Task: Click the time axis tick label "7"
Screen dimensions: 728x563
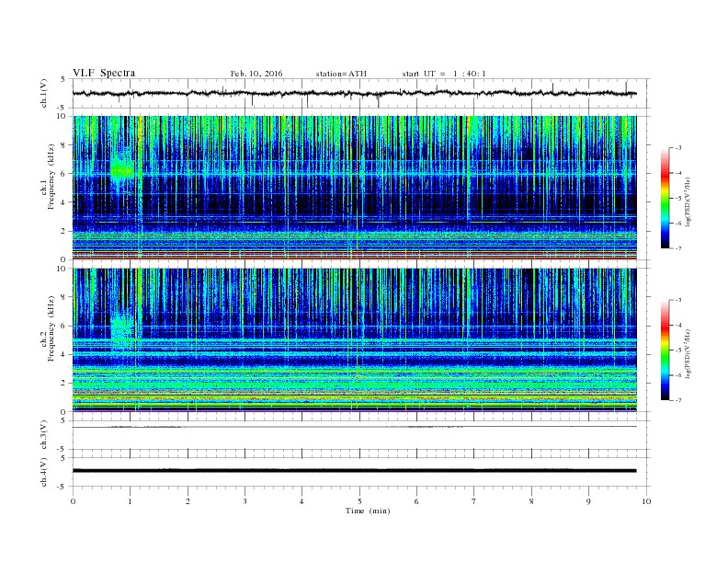Action: click(x=474, y=501)
